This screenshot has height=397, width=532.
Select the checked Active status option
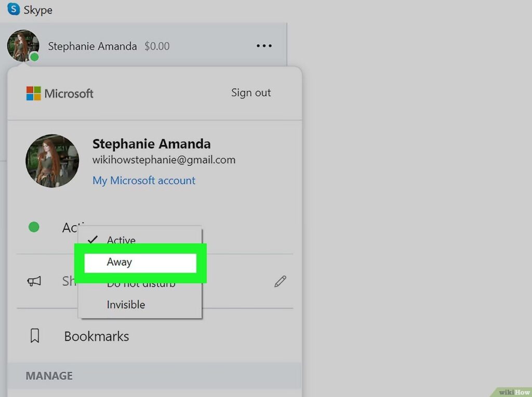pyautogui.click(x=121, y=240)
